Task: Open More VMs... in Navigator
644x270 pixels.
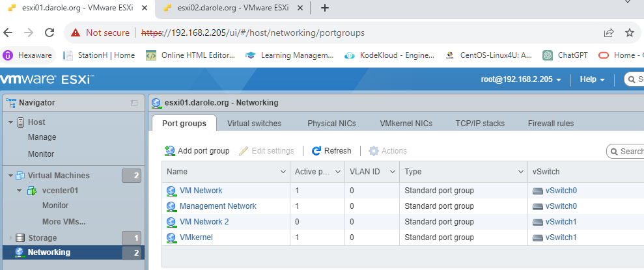Action: [64, 222]
